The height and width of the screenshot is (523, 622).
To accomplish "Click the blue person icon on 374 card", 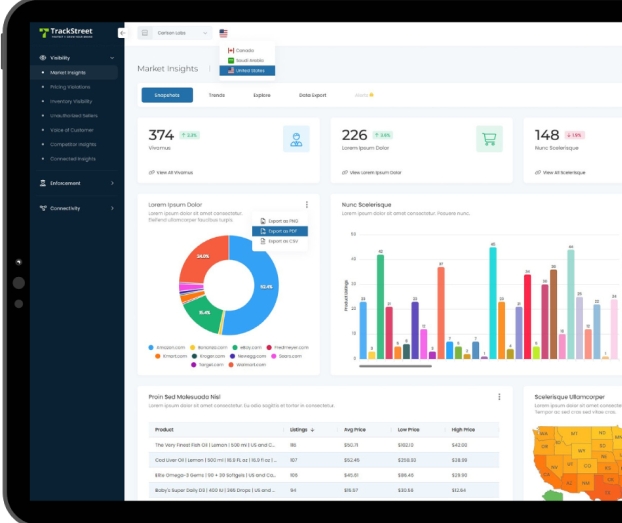I will coord(296,139).
